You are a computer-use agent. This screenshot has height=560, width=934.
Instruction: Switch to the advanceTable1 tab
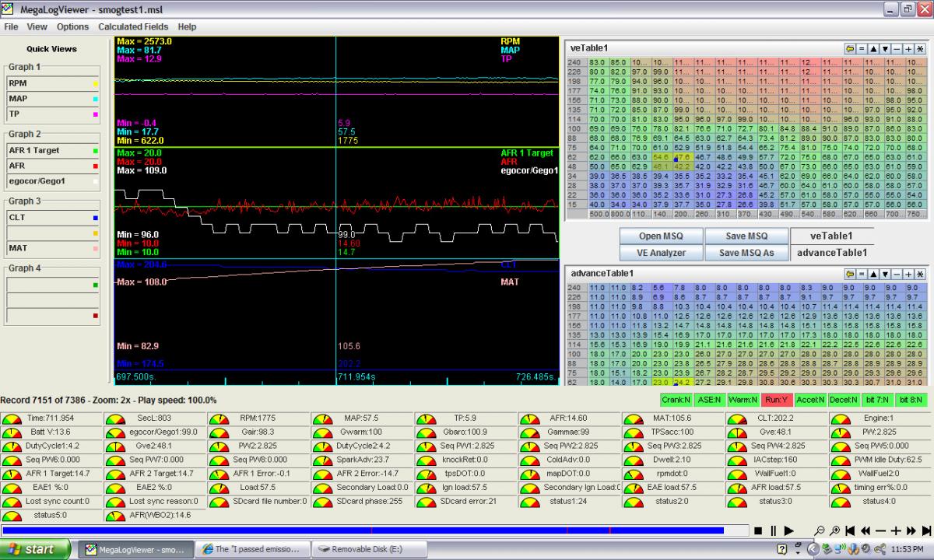coord(831,253)
